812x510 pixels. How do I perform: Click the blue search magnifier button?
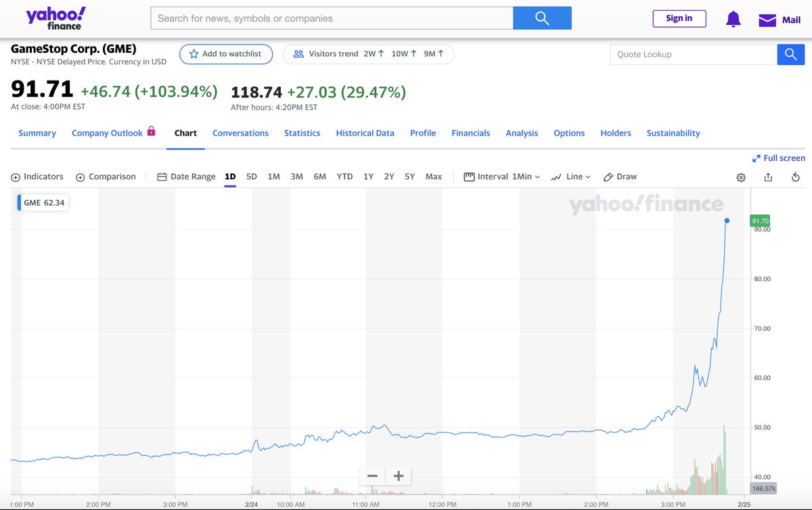pyautogui.click(x=542, y=18)
